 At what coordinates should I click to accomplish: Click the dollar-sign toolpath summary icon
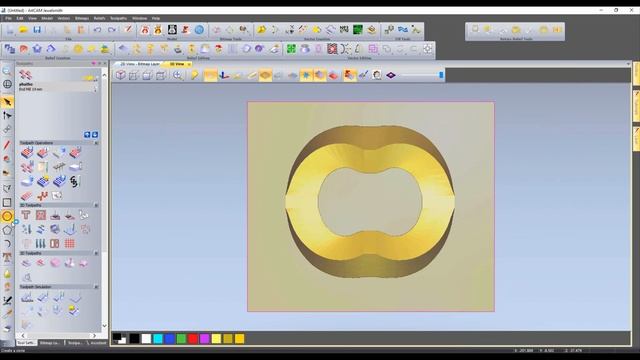pos(74,181)
